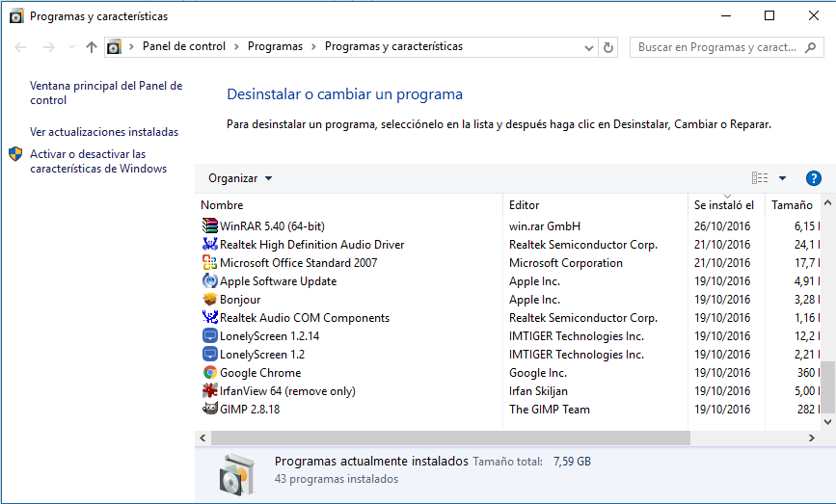Image resolution: width=836 pixels, height=504 pixels.
Task: Select IrfanView 64 (remove only)
Action: (287, 391)
